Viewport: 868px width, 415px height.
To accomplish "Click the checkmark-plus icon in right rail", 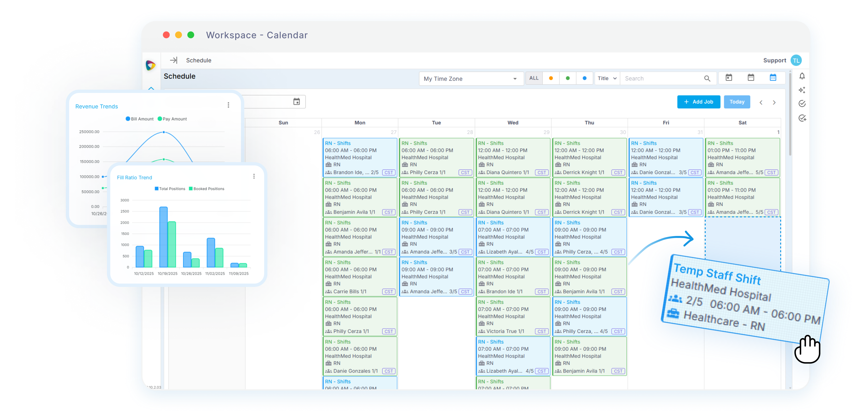I will [802, 118].
